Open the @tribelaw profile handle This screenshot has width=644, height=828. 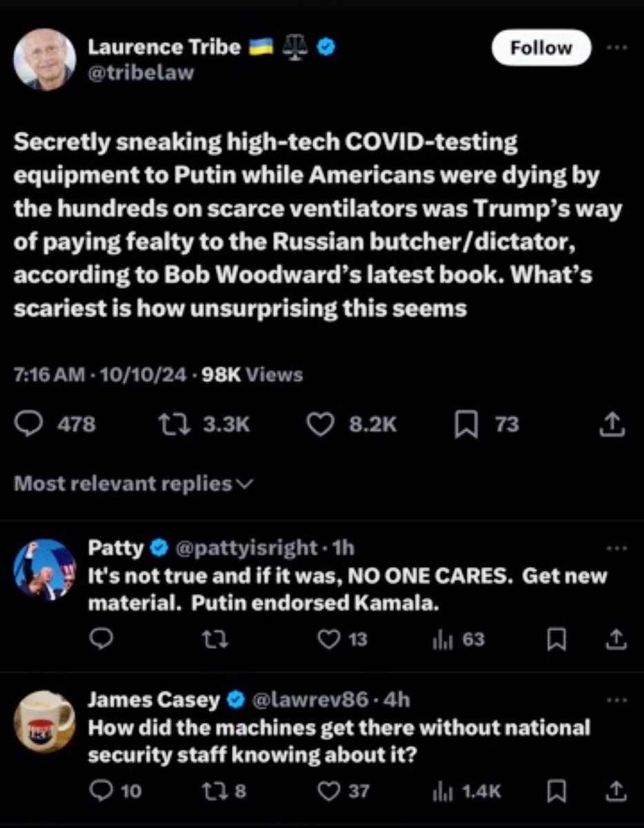click(141, 72)
